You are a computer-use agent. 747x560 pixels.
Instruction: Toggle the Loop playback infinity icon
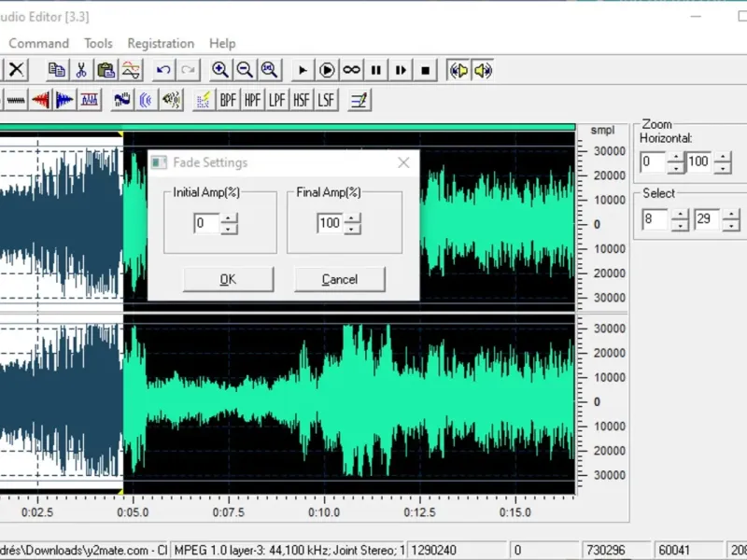(x=352, y=70)
